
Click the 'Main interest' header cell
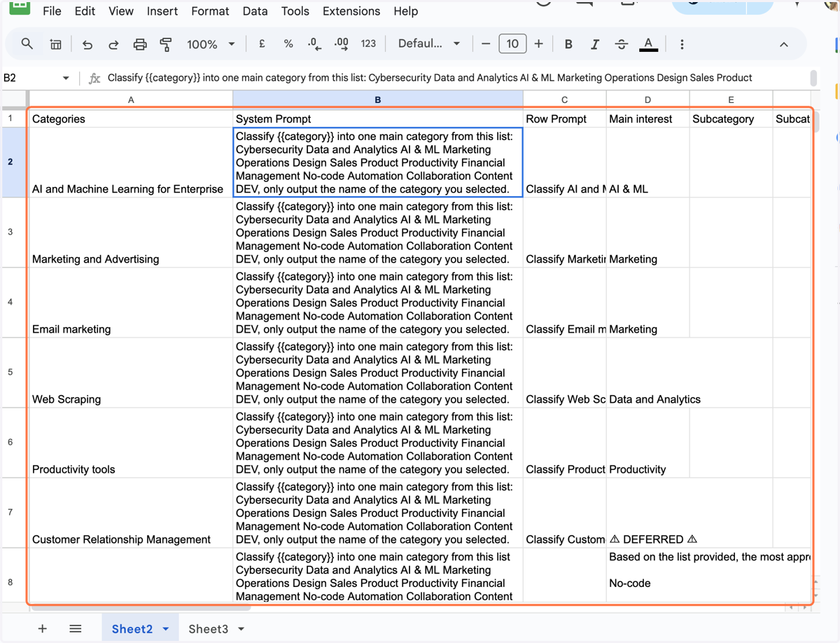coord(647,118)
